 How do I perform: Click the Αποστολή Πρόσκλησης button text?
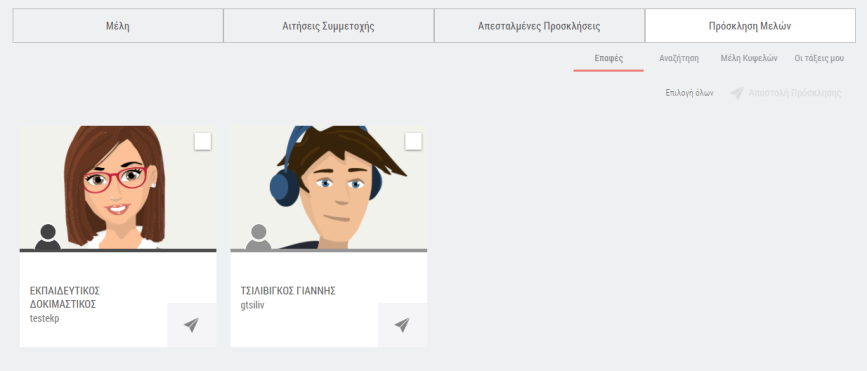click(x=795, y=93)
